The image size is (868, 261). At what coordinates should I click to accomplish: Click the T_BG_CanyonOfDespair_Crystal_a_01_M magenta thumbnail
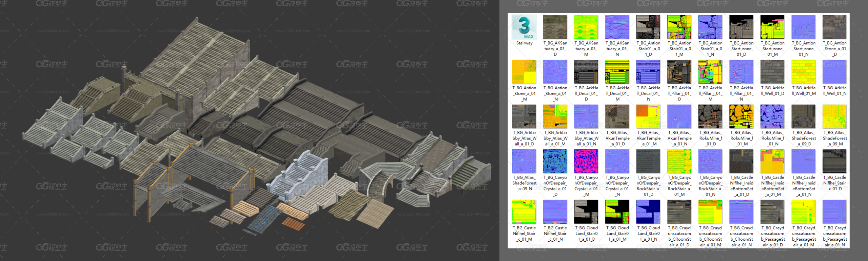586,162
